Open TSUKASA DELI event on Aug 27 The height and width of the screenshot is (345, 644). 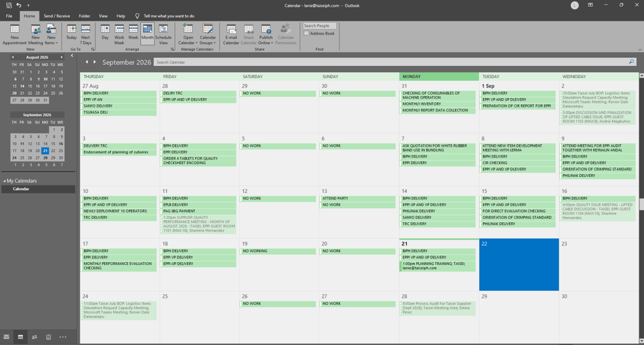pos(119,112)
